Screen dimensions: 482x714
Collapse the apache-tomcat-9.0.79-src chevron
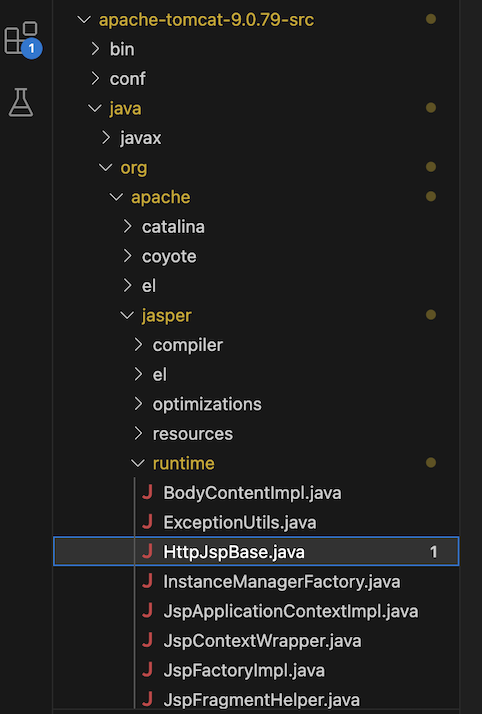click(84, 20)
